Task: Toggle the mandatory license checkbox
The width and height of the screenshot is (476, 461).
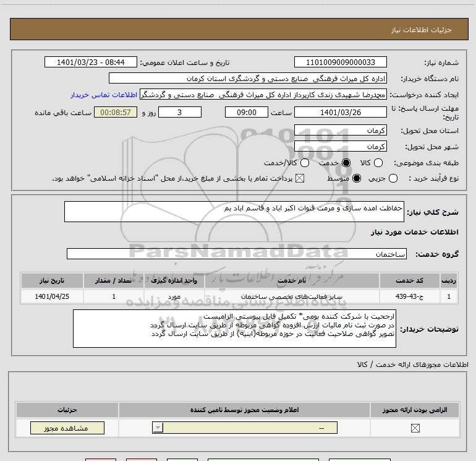Action: (x=415, y=428)
